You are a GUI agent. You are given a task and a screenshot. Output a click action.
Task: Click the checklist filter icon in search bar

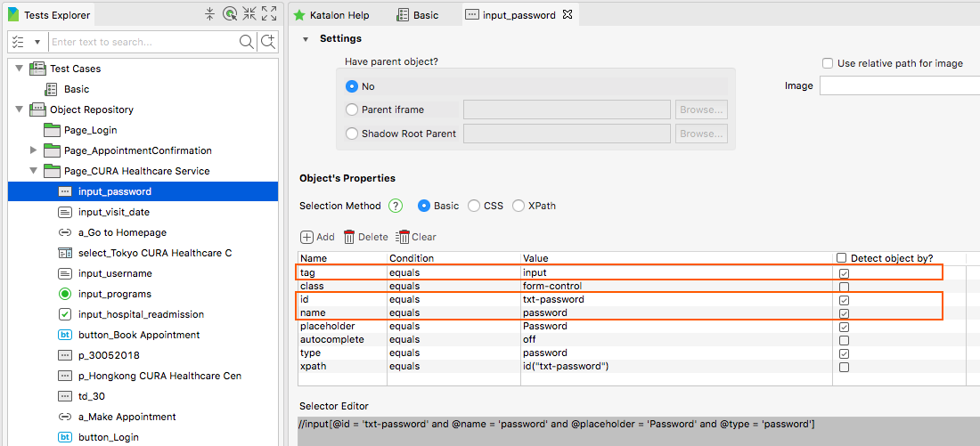18,42
